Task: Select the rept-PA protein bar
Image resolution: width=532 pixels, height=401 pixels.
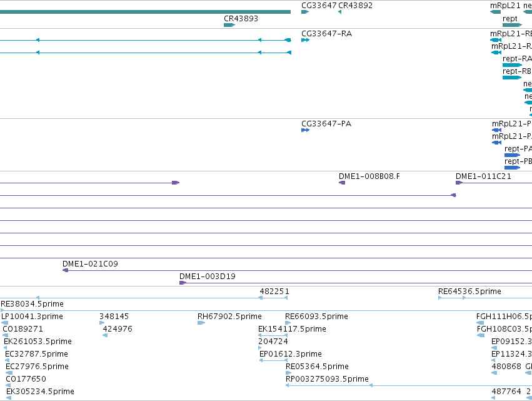Action: click(x=513, y=155)
